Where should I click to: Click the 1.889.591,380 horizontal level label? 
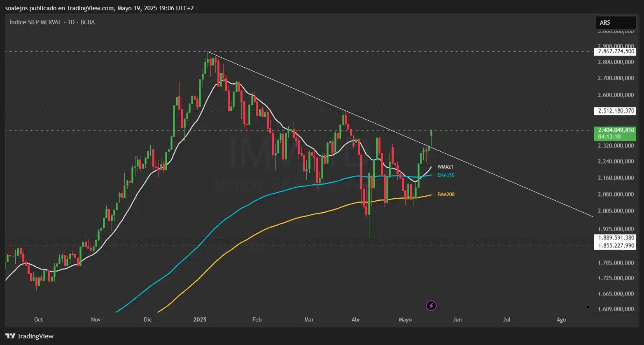(615, 238)
